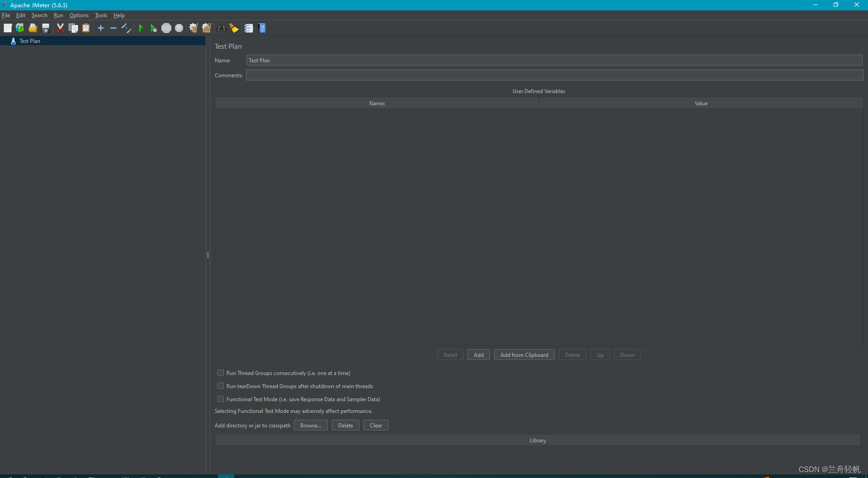Click the classpath Delete button
The image size is (868, 478).
[x=346, y=425]
